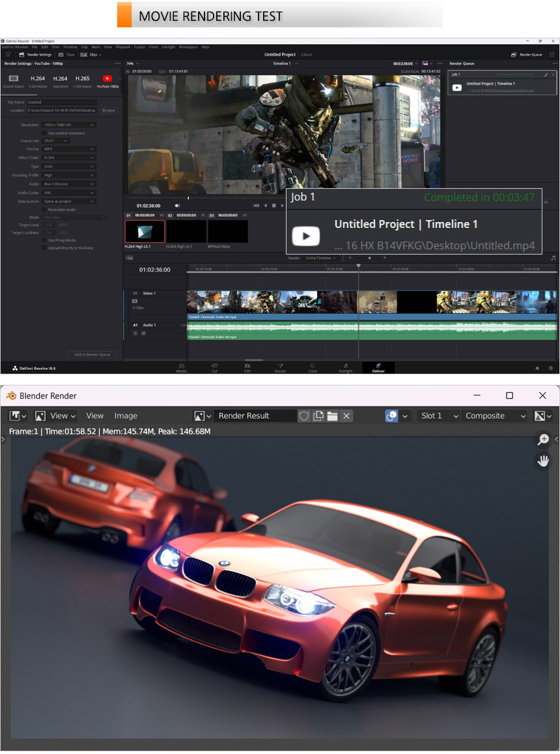This screenshot has width=560, height=754.
Task: Toggle the Audio 1 track Mute button
Action: [143, 333]
